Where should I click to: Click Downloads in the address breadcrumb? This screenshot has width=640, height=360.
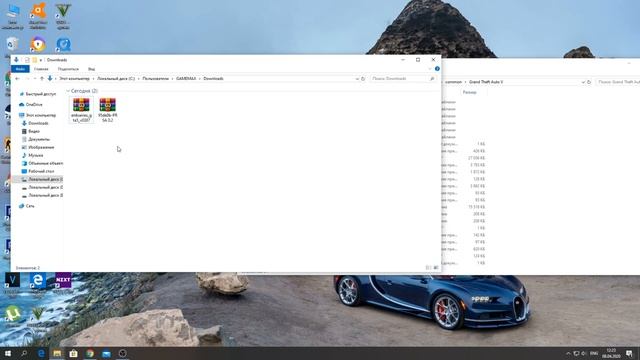click(213, 78)
